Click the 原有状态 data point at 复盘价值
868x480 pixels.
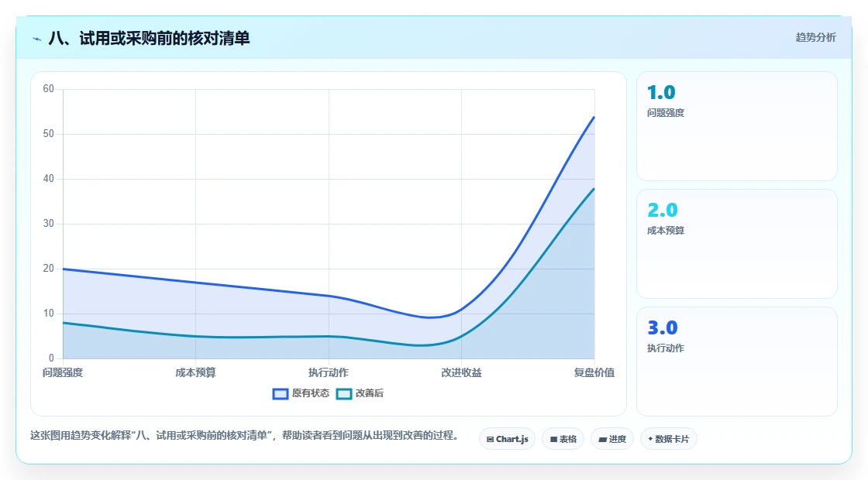pos(594,117)
